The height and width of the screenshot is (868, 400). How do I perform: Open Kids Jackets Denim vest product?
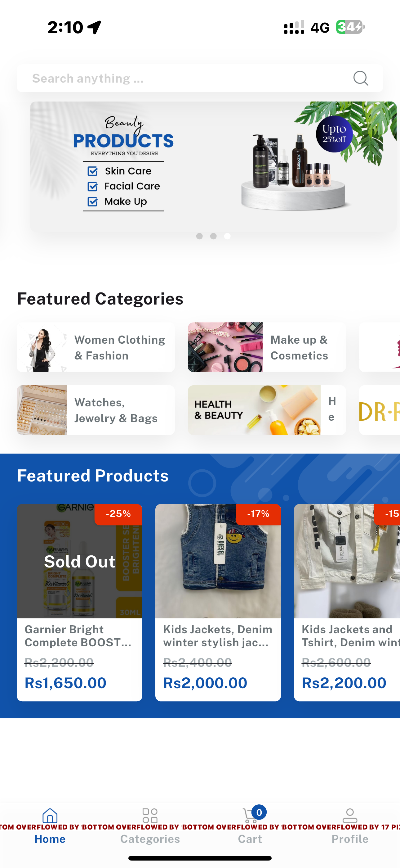pyautogui.click(x=218, y=603)
